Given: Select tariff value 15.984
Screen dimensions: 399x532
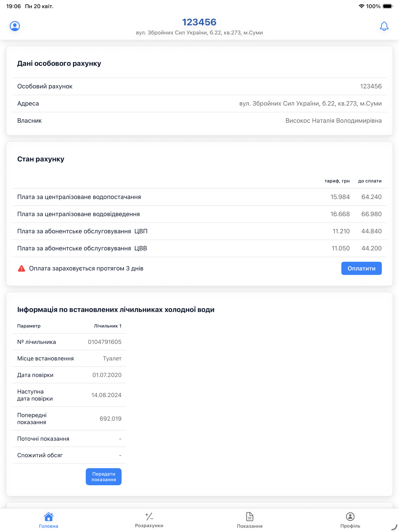Looking at the screenshot, I should (340, 197).
